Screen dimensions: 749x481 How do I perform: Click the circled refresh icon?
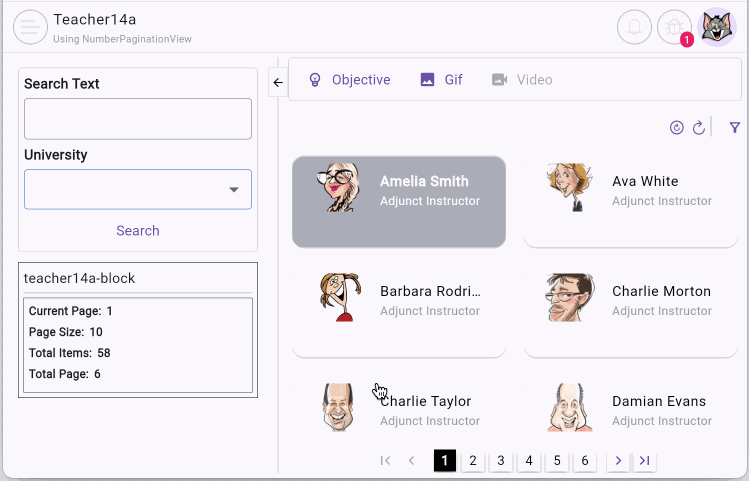(x=676, y=128)
